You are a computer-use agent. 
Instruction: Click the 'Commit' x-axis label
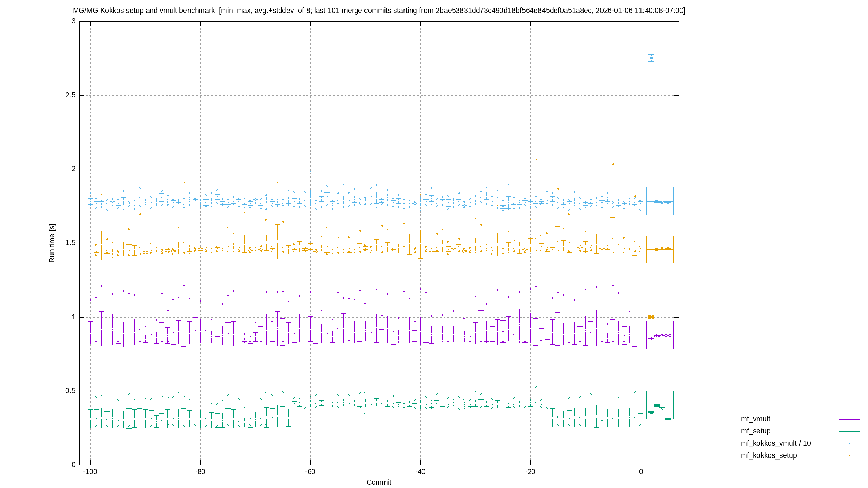[379, 482]
